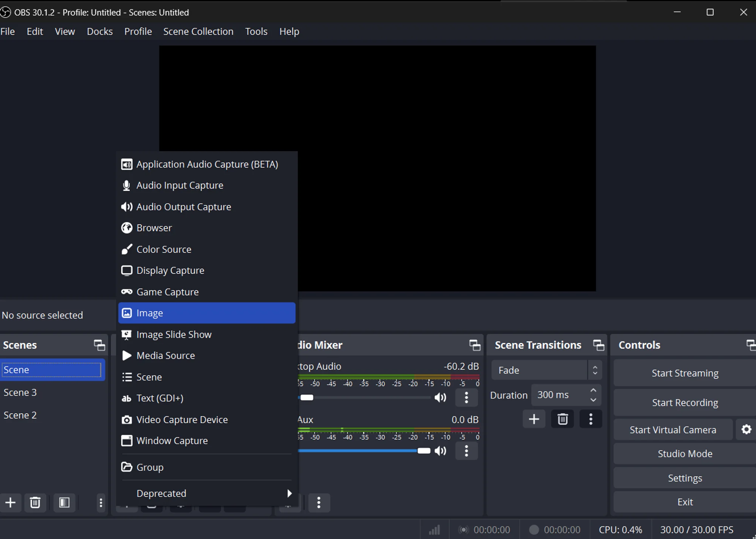Viewport: 756px width, 539px height.
Task: Click Start Streaming button
Action: point(685,373)
